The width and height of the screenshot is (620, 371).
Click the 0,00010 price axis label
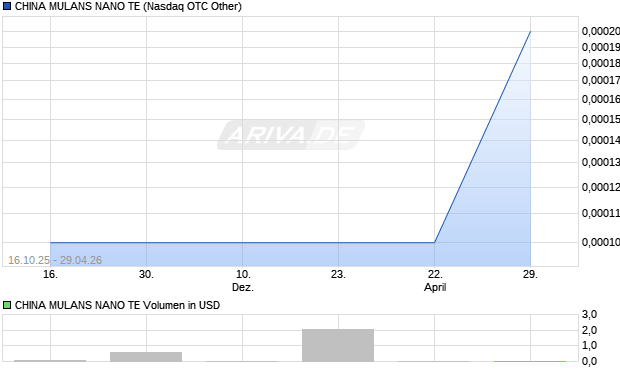point(601,242)
